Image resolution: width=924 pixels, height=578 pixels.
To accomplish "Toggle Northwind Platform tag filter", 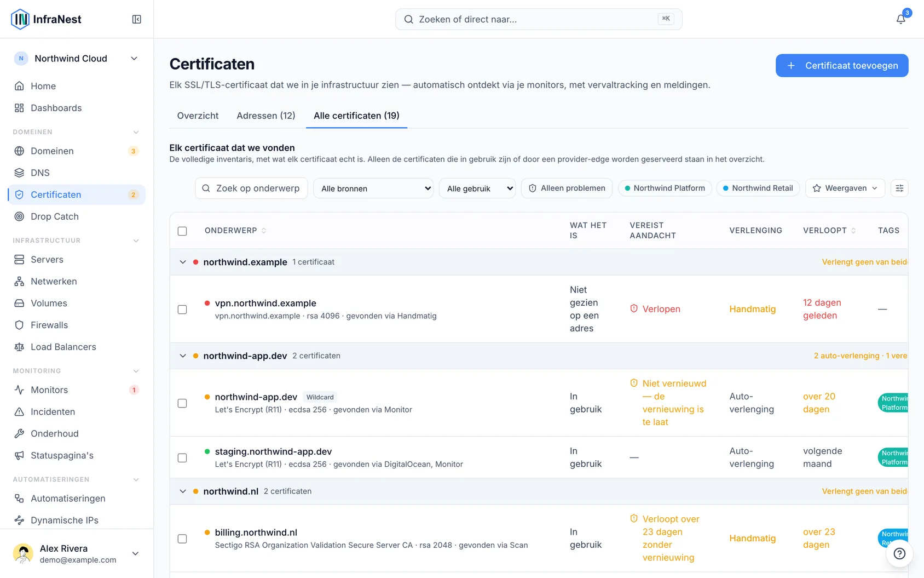I will click(x=665, y=188).
